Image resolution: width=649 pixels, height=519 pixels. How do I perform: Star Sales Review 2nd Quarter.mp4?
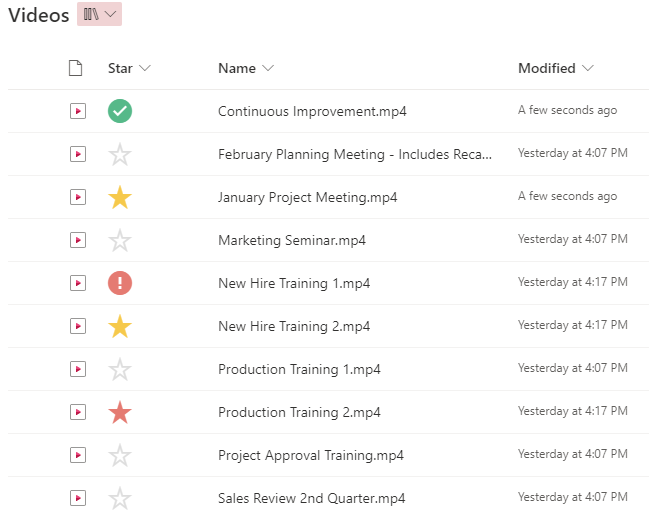[120, 499]
